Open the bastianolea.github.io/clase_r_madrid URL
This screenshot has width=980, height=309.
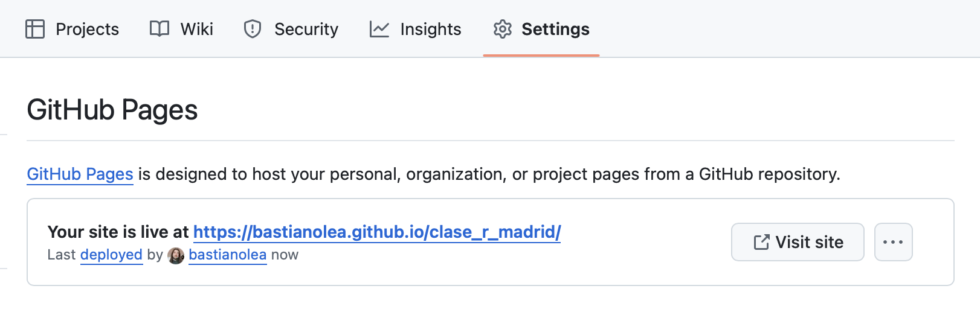(x=377, y=232)
